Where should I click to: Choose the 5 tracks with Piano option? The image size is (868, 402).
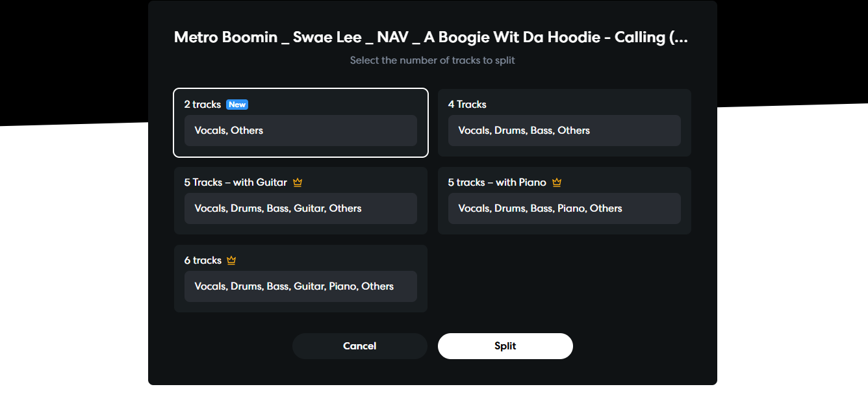click(565, 201)
